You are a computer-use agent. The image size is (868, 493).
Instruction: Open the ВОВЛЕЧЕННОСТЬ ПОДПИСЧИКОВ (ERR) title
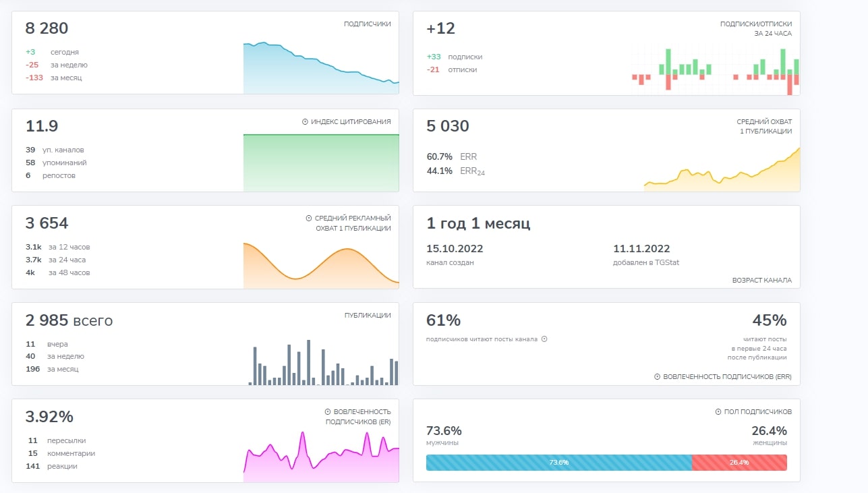[727, 377]
